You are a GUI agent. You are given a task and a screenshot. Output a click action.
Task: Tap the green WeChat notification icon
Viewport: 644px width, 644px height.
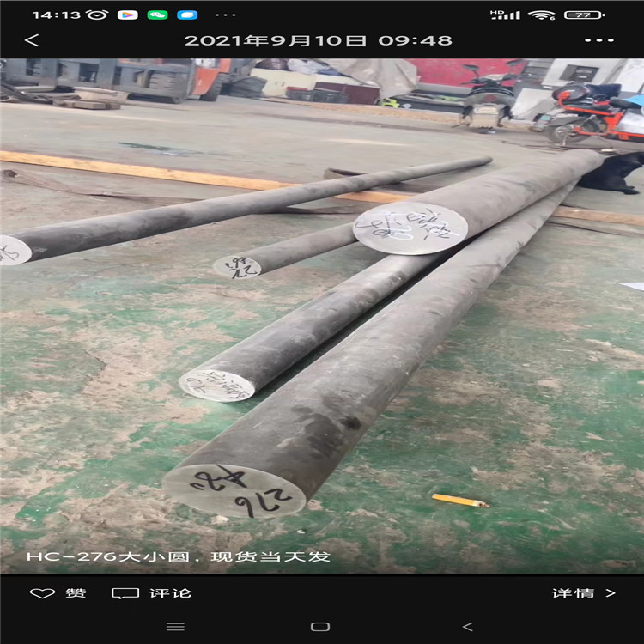tap(157, 15)
